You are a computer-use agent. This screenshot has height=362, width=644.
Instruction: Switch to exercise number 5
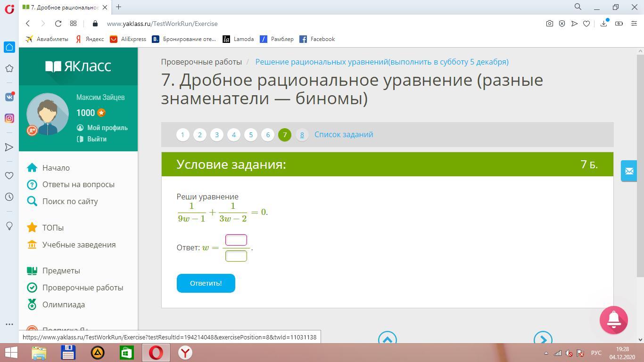point(251,135)
